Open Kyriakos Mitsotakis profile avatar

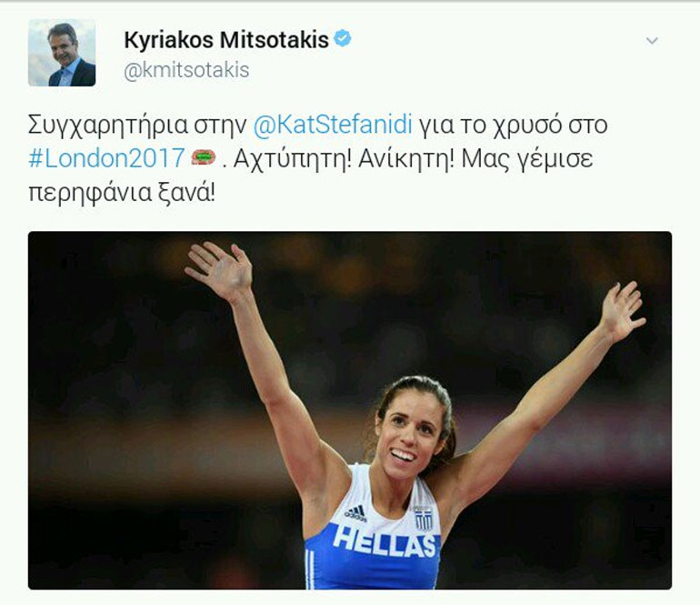[x=62, y=53]
